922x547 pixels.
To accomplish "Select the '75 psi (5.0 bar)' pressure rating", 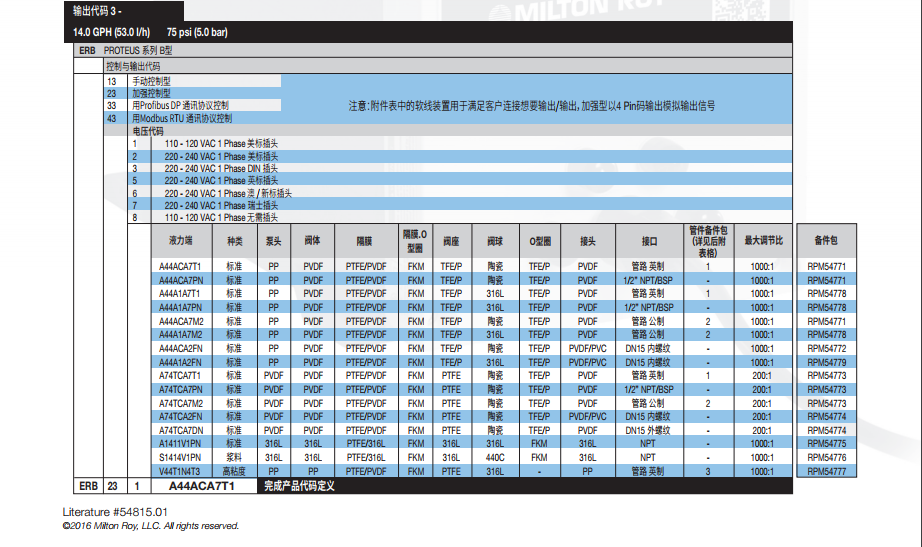I will [x=197, y=32].
